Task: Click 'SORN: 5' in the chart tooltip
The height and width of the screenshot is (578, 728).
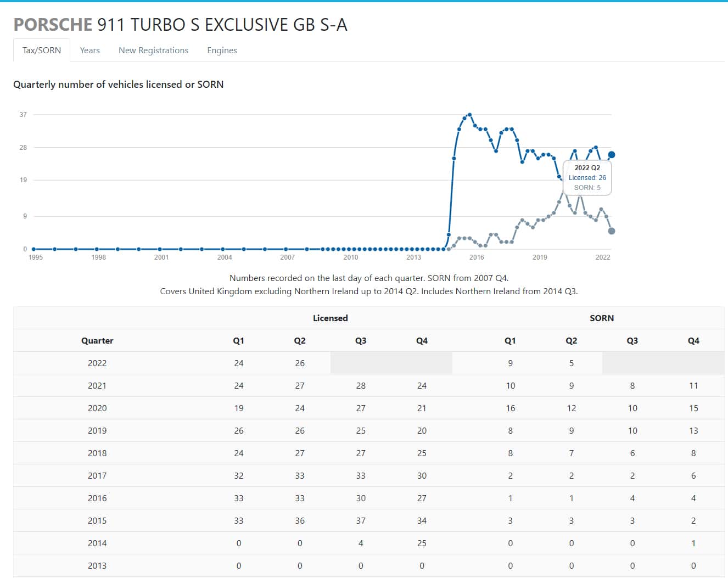Action: pos(587,187)
